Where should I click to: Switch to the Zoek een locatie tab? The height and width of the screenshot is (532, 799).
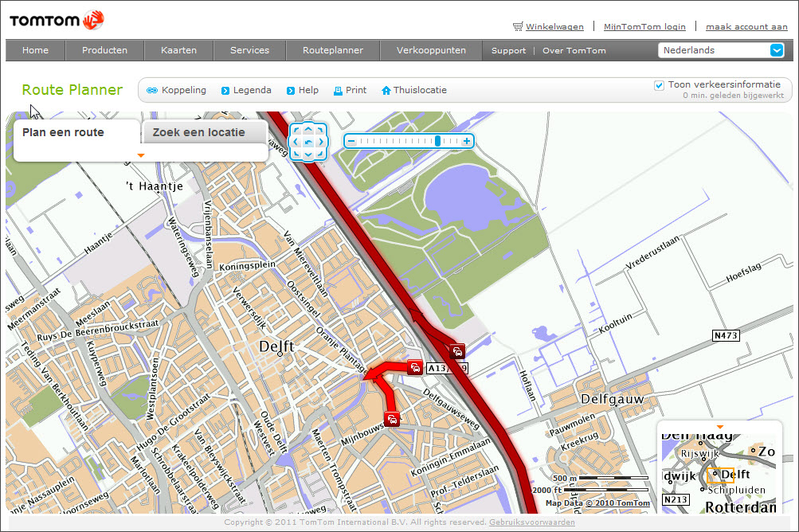(x=198, y=132)
